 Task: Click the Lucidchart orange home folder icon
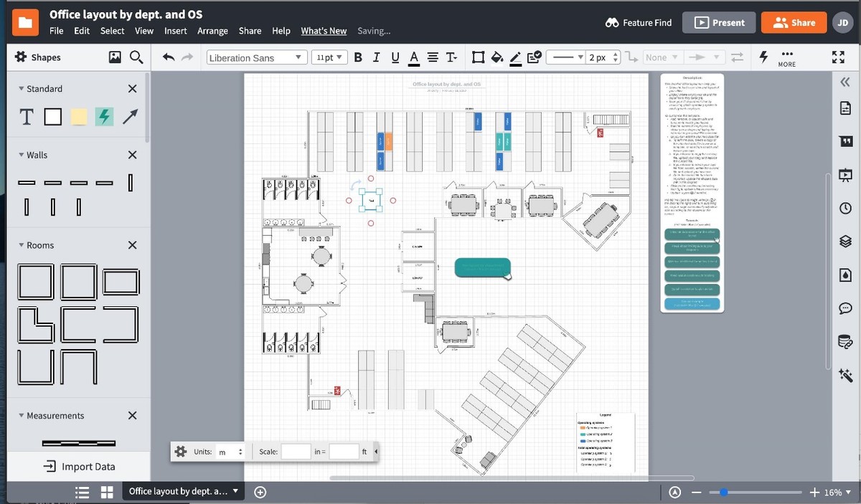tap(25, 23)
